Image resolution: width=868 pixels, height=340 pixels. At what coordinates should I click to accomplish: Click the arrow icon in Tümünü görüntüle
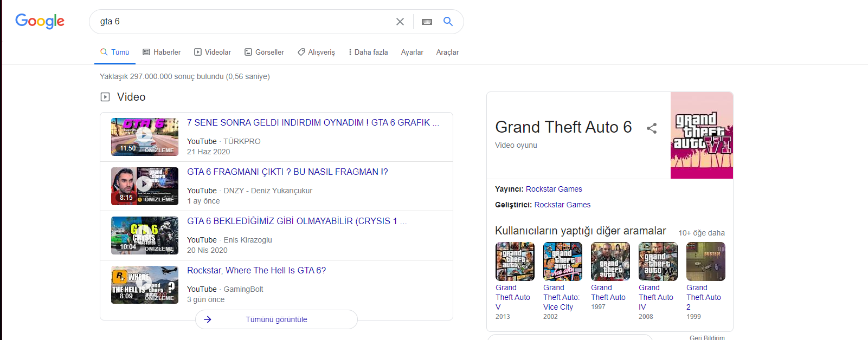[208, 319]
